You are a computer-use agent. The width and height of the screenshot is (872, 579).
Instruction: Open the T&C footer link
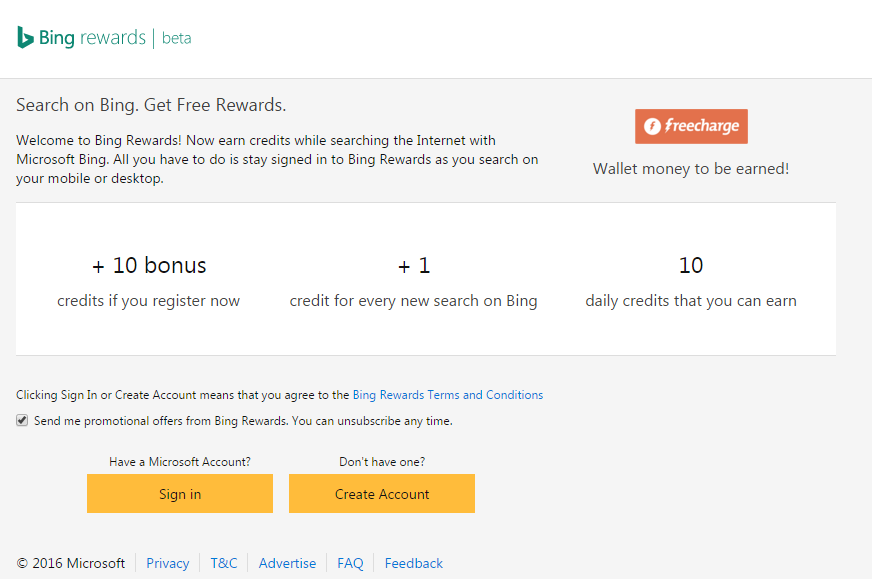tap(224, 563)
